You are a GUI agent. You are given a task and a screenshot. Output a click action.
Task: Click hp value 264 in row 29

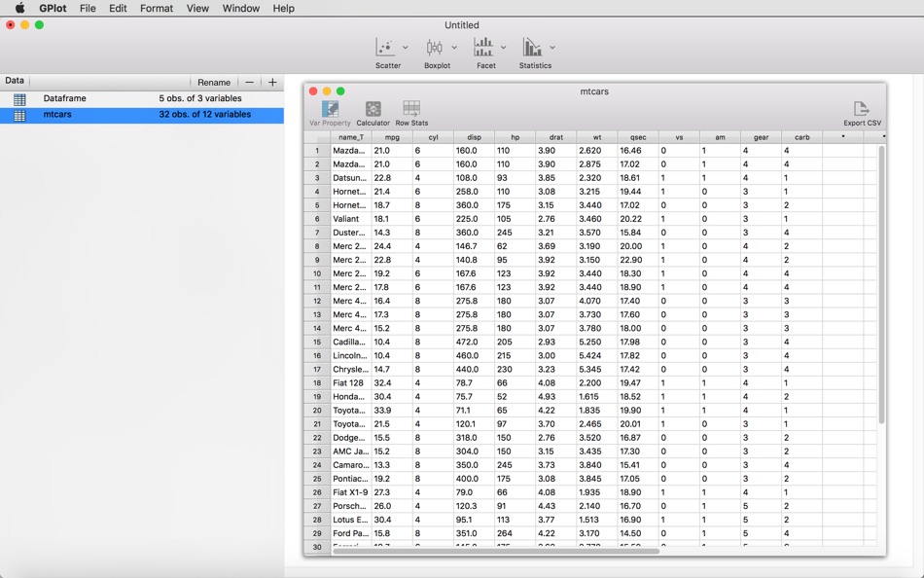point(515,533)
